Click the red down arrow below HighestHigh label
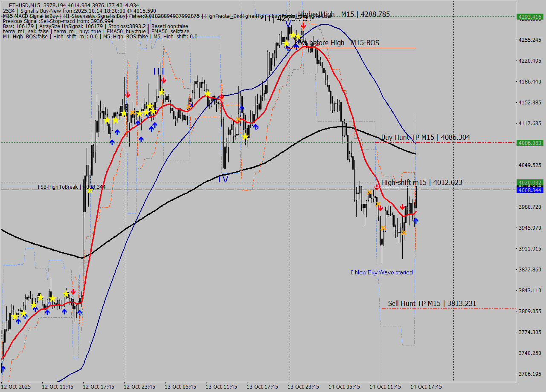The height and width of the screenshot is (392, 546). (303, 26)
